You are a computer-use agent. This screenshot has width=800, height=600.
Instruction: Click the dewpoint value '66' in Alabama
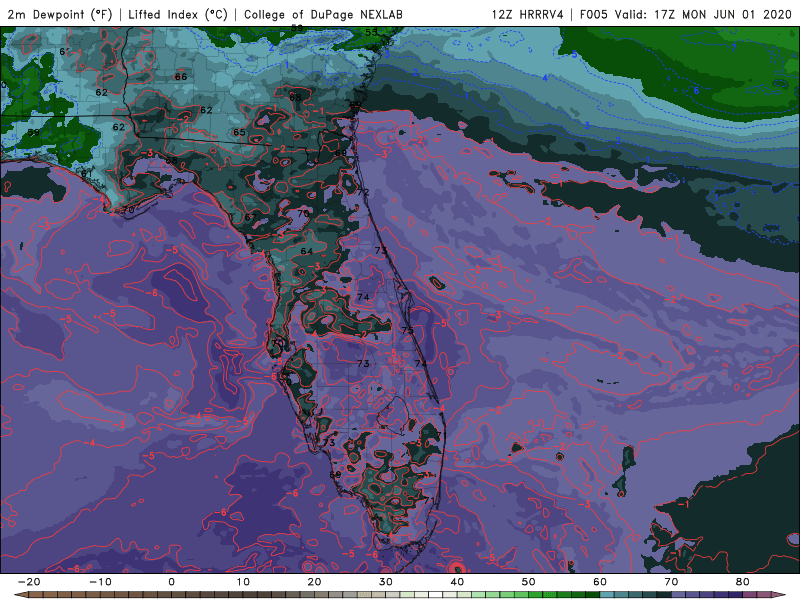[181, 77]
